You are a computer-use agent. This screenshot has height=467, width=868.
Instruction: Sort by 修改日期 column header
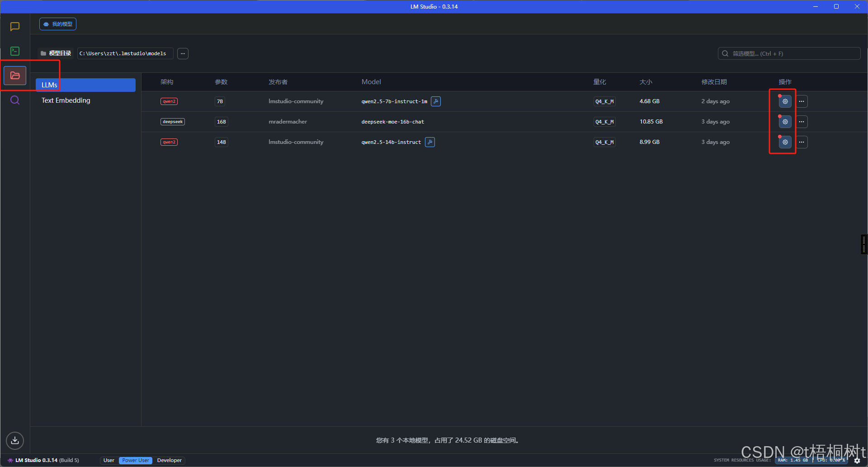coord(714,82)
